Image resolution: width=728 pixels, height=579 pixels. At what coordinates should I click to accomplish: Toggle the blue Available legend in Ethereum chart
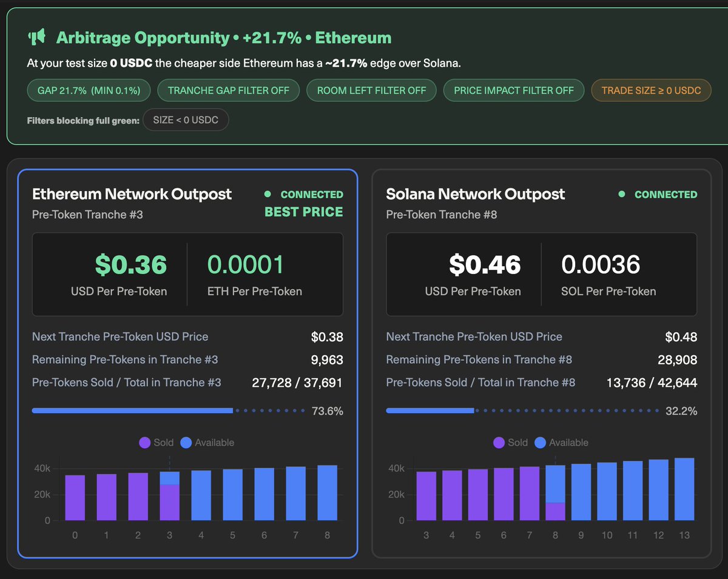(x=207, y=443)
